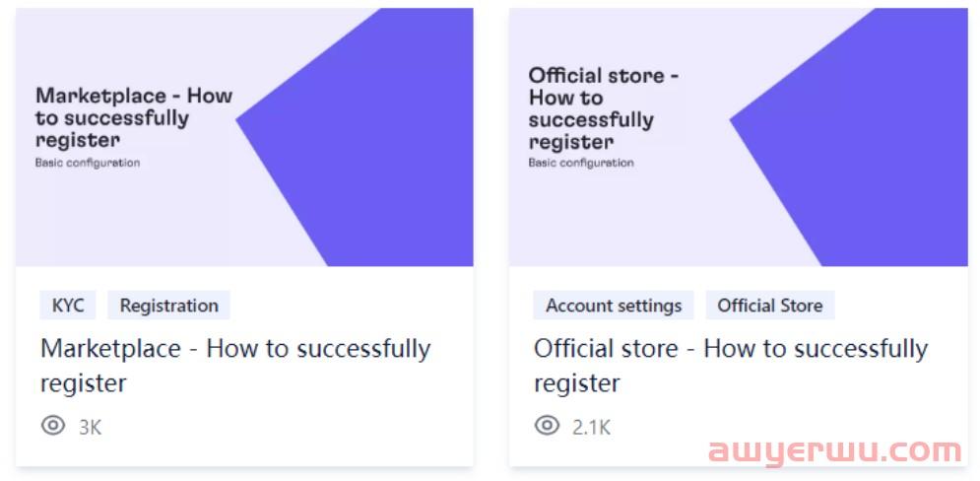Click Basic configuration subtitle in Official store banner
Image resolution: width=980 pixels, height=481 pixels.
(x=581, y=163)
